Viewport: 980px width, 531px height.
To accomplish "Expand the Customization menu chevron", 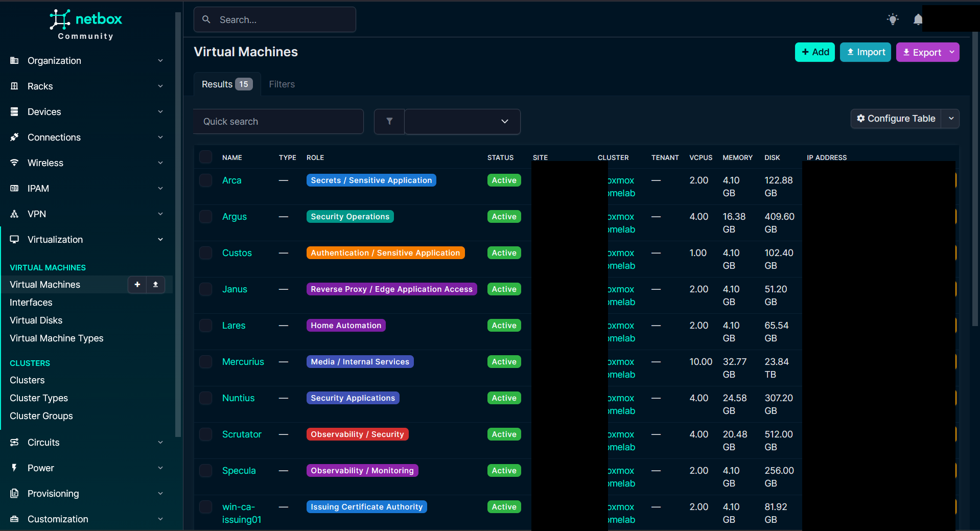I will 160,519.
